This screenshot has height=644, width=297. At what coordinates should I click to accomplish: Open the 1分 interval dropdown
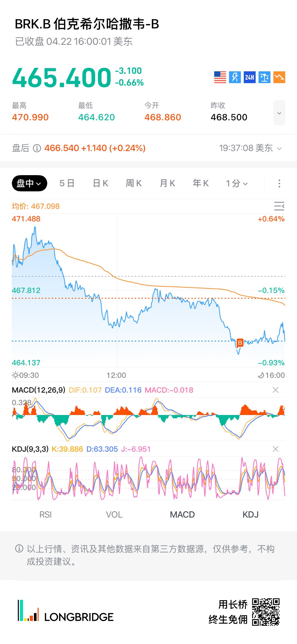[237, 183]
